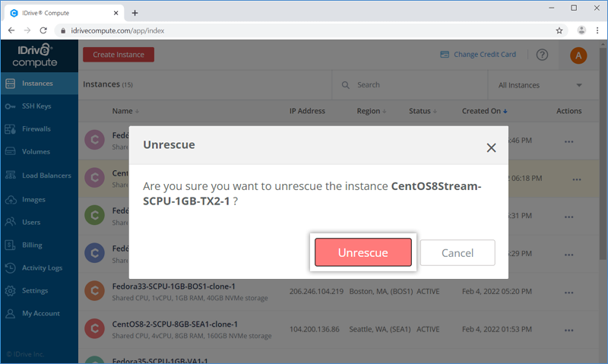Viewport: 608px width, 364px height.
Task: Bookmark this page with star icon
Action: tap(559, 30)
